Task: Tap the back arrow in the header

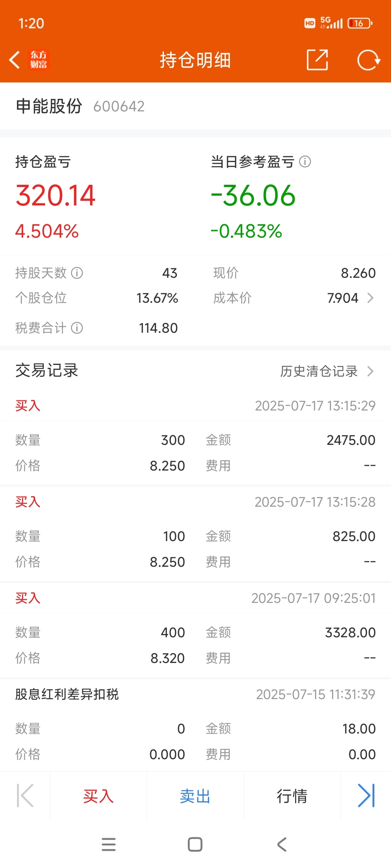Action: tap(14, 60)
